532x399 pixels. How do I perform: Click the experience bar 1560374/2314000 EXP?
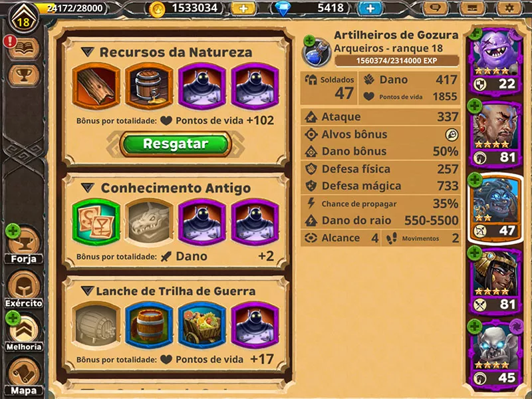pos(396,61)
